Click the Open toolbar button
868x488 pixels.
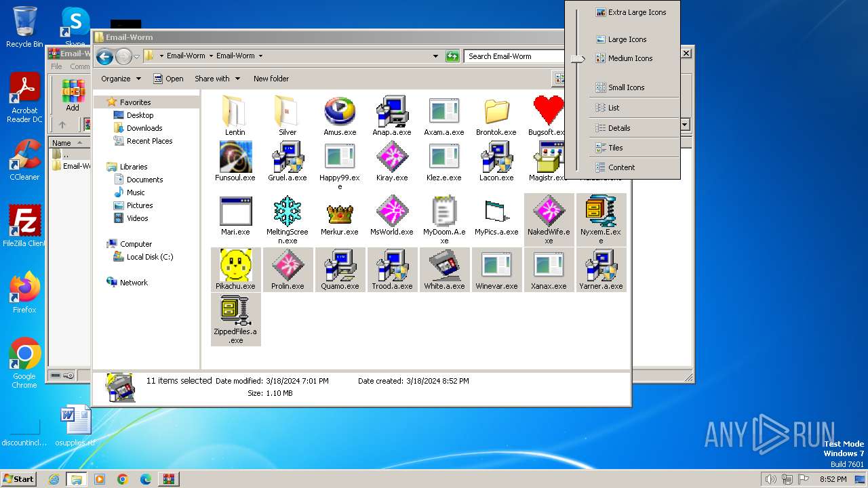(x=169, y=79)
